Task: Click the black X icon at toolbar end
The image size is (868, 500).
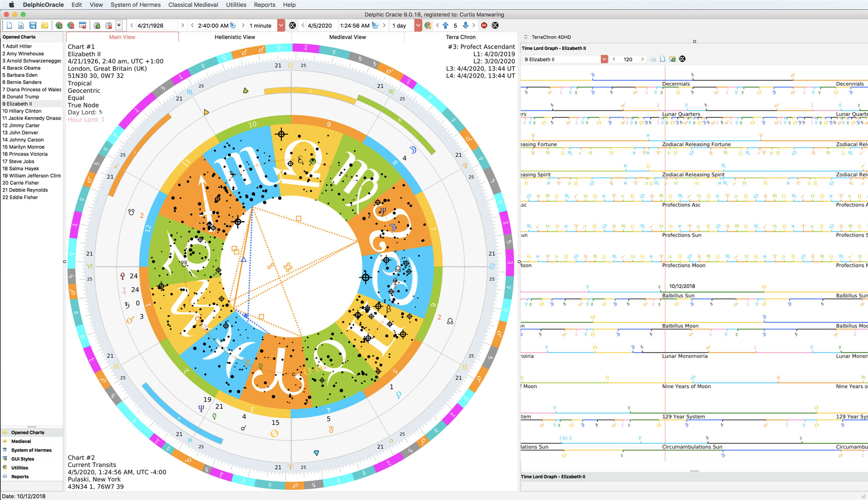Action: click(x=495, y=26)
